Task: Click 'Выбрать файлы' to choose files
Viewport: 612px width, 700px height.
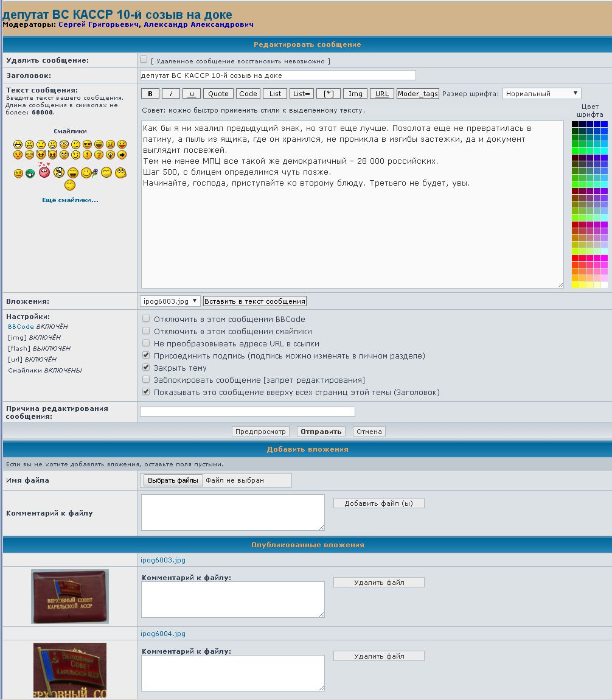Action: [x=173, y=480]
